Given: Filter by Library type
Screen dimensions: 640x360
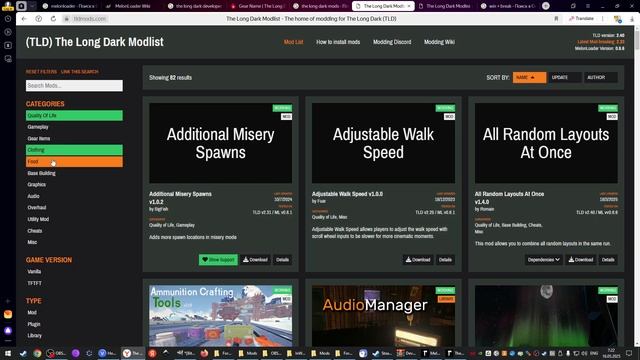Looking at the screenshot, I should tap(74, 336).
